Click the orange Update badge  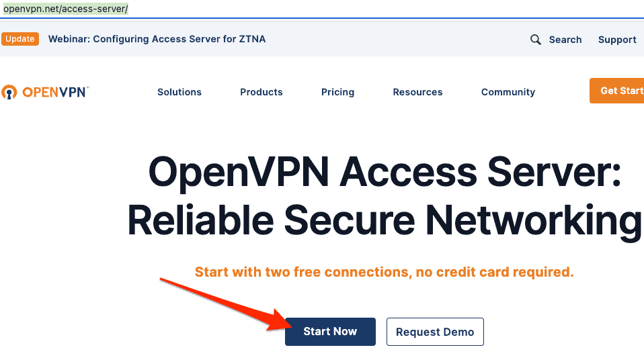pyautogui.click(x=20, y=39)
